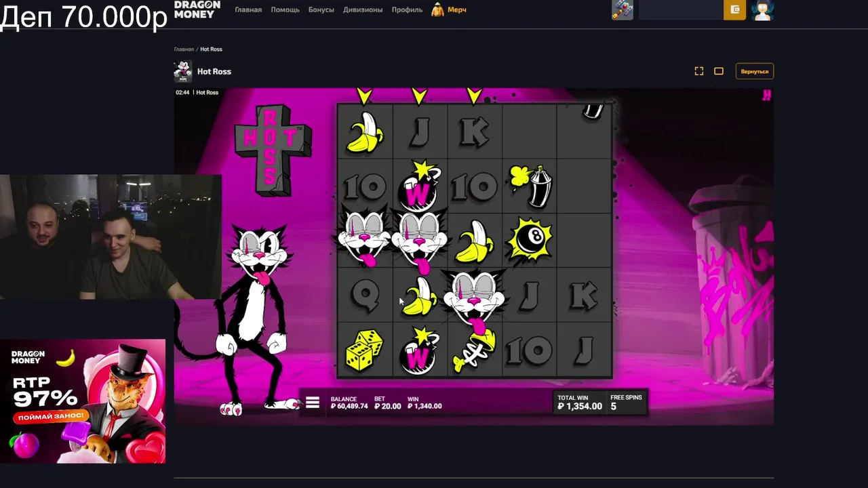Click the top-left banana symbol
The image size is (868, 488).
365,132
